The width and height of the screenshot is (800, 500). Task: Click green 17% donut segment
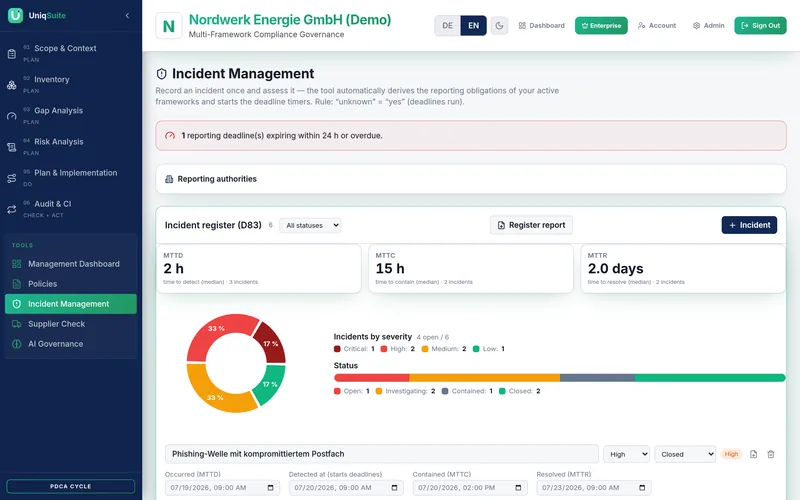[269, 384]
